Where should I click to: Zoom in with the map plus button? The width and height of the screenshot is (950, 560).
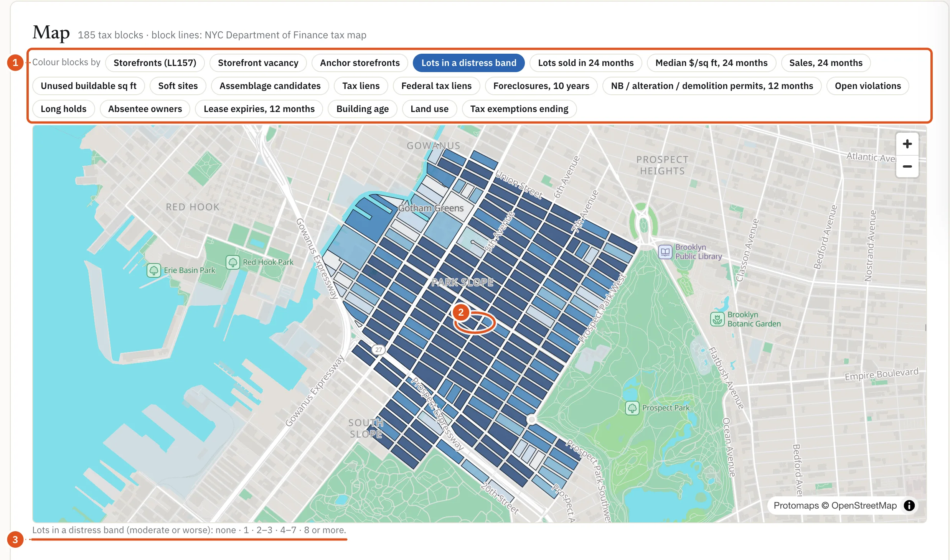[x=907, y=144]
